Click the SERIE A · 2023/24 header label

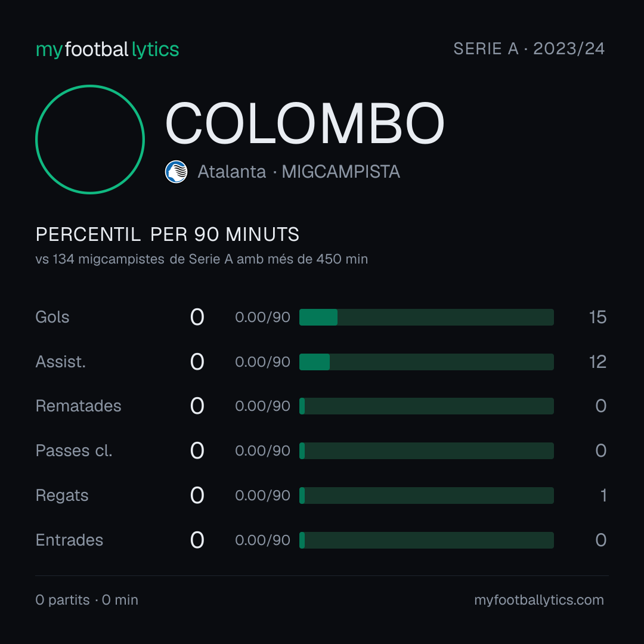529,49
